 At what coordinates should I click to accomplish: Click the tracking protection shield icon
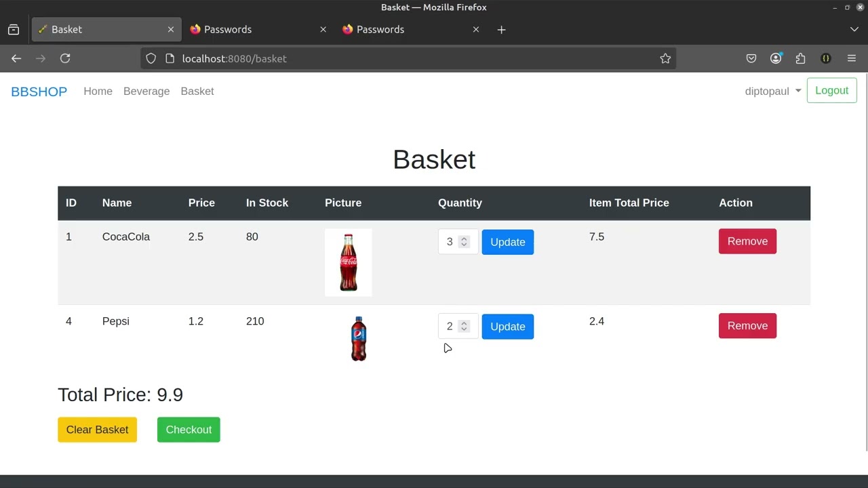click(x=151, y=59)
